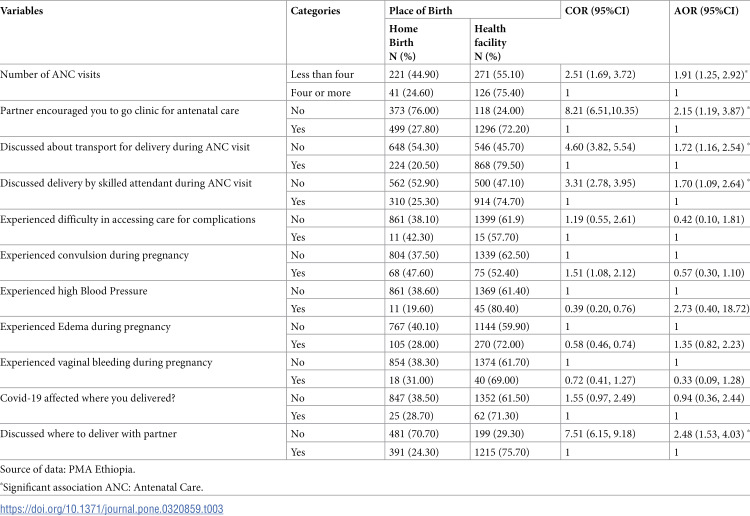
Task: Click the Categories column header
Action: coord(315,11)
